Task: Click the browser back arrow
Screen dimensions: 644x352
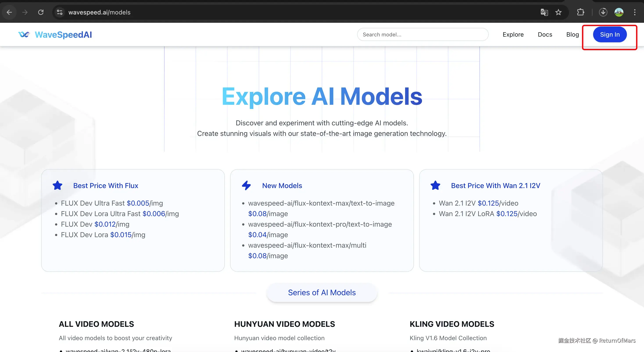Action: (9, 12)
